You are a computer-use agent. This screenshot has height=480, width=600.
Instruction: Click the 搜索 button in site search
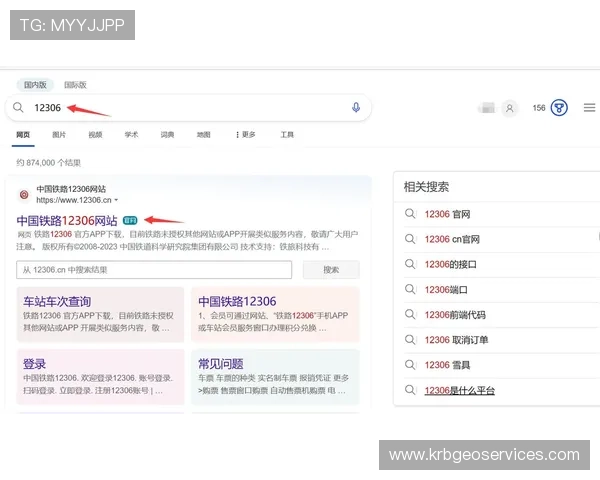pyautogui.click(x=331, y=270)
